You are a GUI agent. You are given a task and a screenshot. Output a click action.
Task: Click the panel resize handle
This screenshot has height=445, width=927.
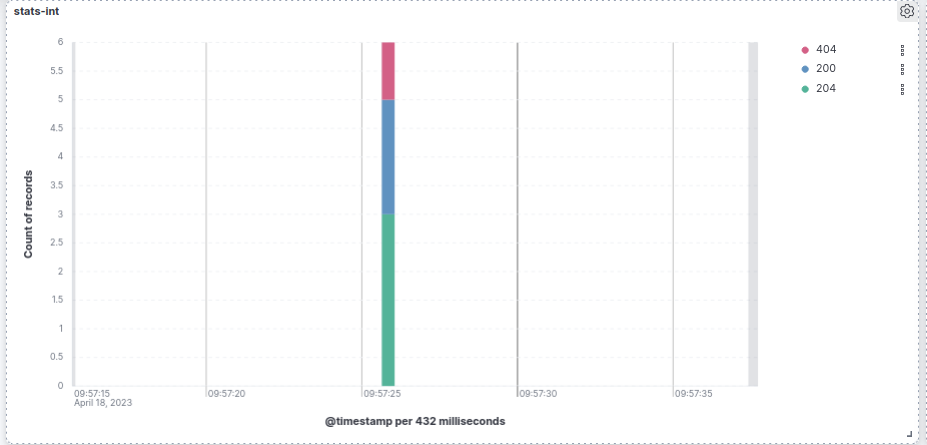tap(909, 434)
